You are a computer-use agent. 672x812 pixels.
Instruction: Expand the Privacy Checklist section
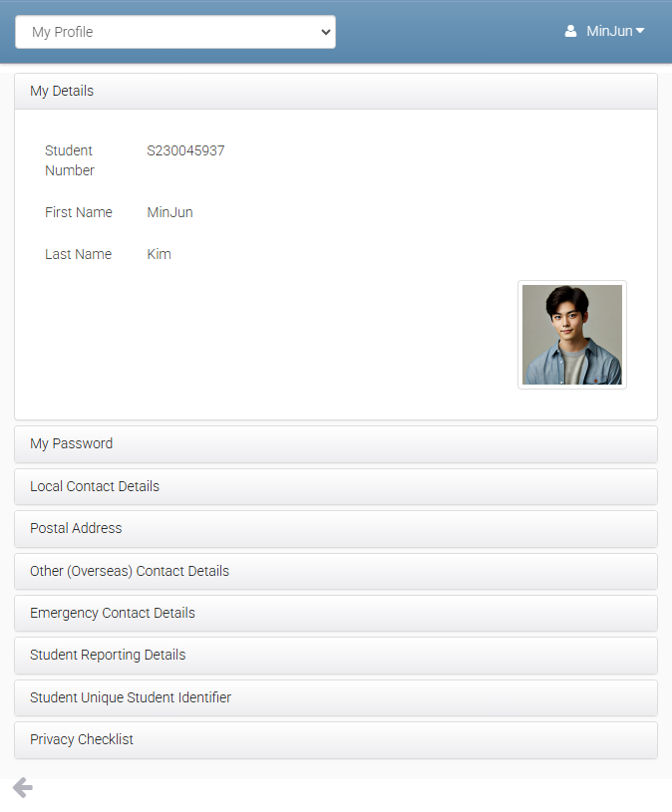coord(335,739)
